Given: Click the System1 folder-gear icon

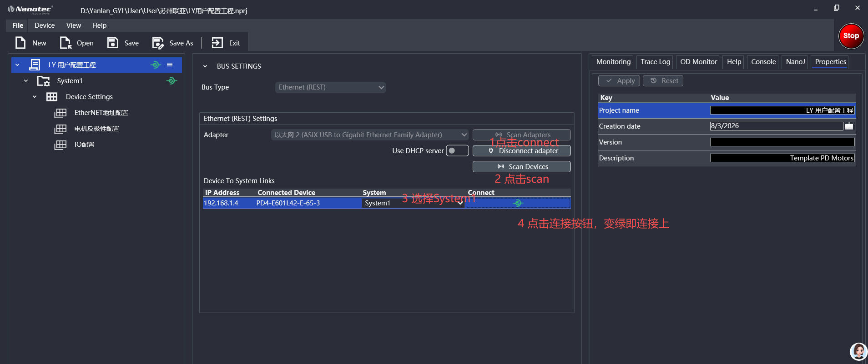Looking at the screenshot, I should coord(43,81).
